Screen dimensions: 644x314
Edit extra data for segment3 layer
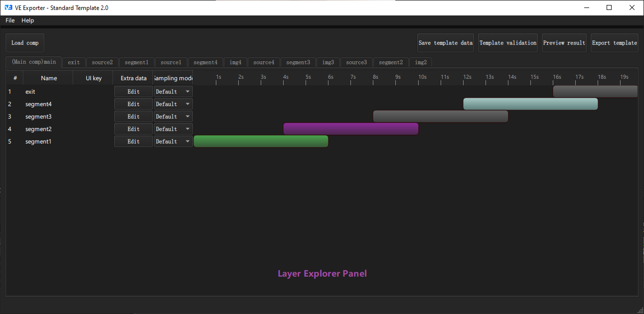pos(134,117)
